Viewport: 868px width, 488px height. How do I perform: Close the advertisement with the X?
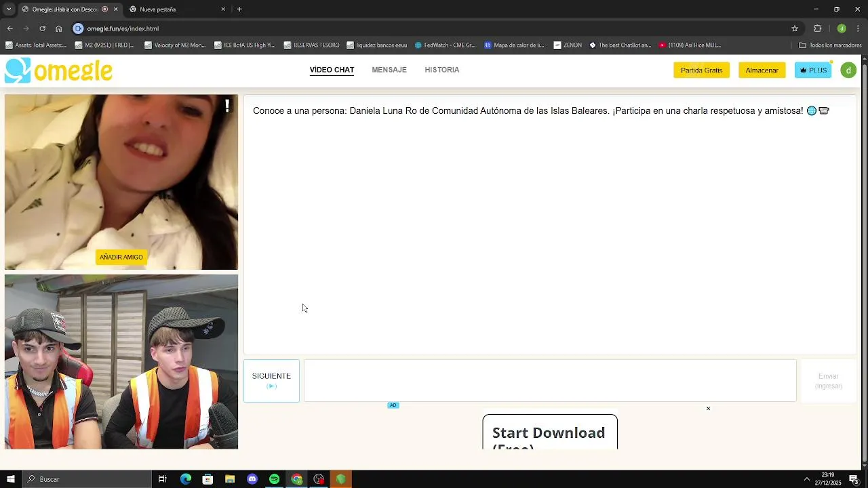[708, 409]
